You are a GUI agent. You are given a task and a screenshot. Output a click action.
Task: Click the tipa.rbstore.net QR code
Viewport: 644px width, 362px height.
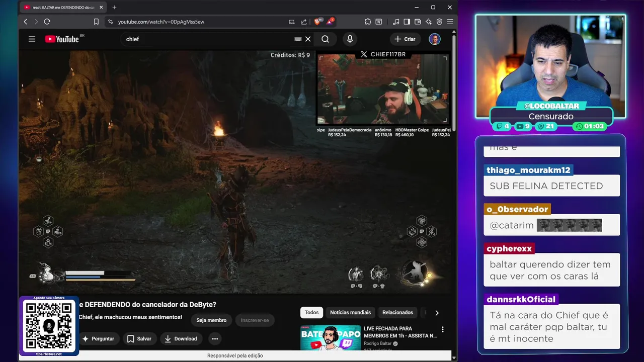[x=49, y=326]
